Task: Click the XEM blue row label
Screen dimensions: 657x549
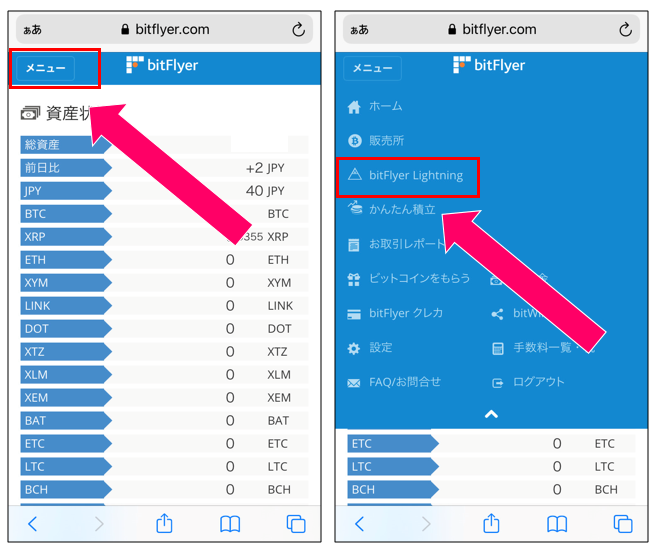Action: tap(66, 398)
